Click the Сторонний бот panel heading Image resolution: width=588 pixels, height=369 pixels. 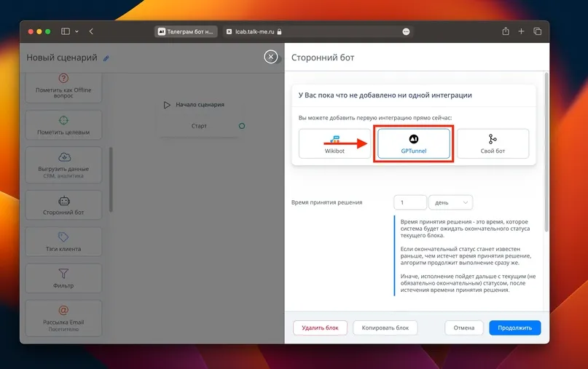click(323, 57)
